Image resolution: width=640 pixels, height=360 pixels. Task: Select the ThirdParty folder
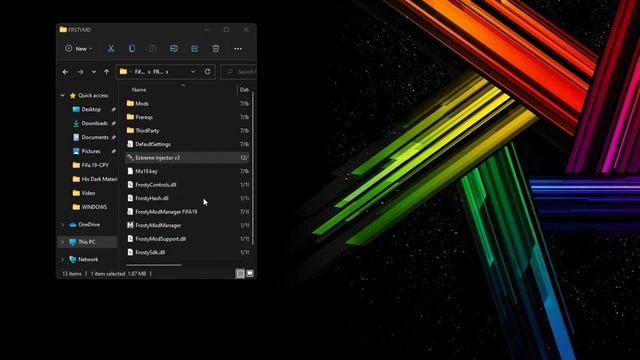click(x=147, y=131)
